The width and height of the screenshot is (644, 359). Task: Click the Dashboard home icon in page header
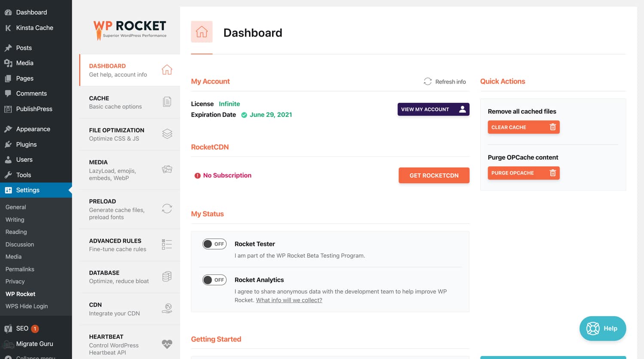[x=201, y=32]
